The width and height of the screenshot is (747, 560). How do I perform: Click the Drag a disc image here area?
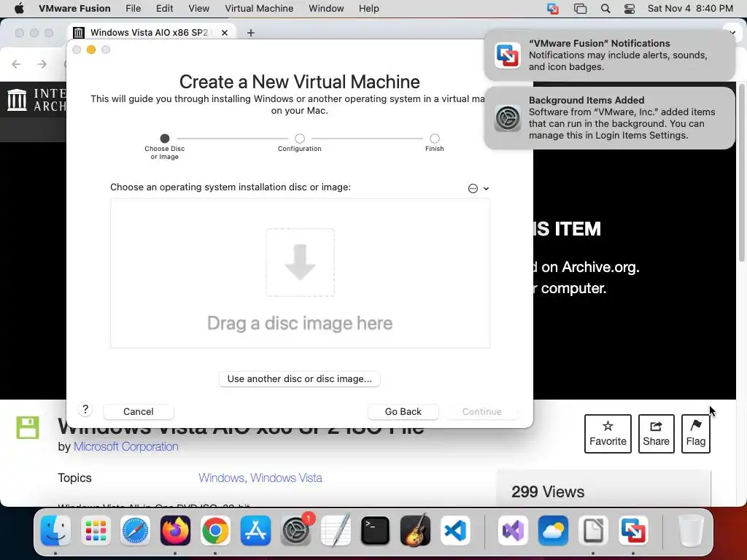click(x=300, y=273)
